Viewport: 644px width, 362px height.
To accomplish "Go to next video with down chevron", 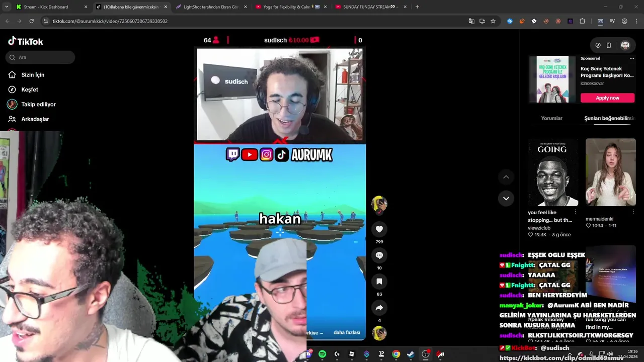I will coord(506,198).
